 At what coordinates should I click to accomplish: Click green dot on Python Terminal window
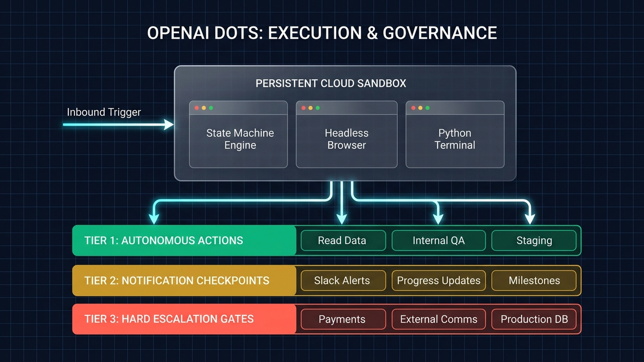coord(427,108)
